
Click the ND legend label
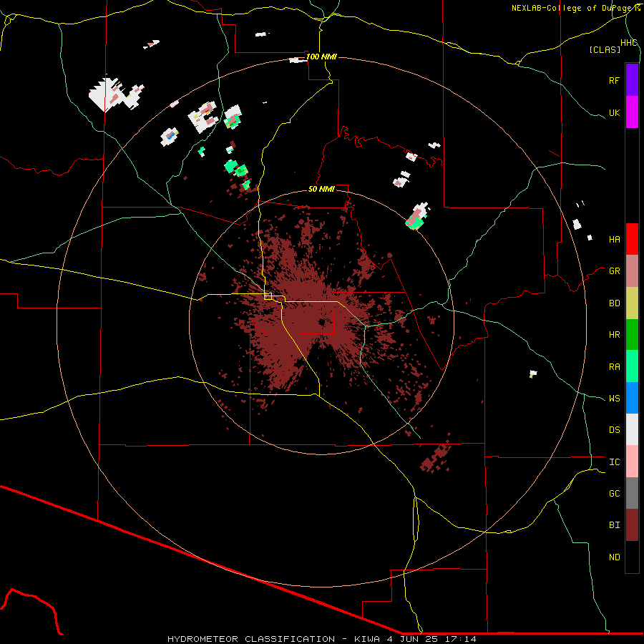[x=614, y=557]
